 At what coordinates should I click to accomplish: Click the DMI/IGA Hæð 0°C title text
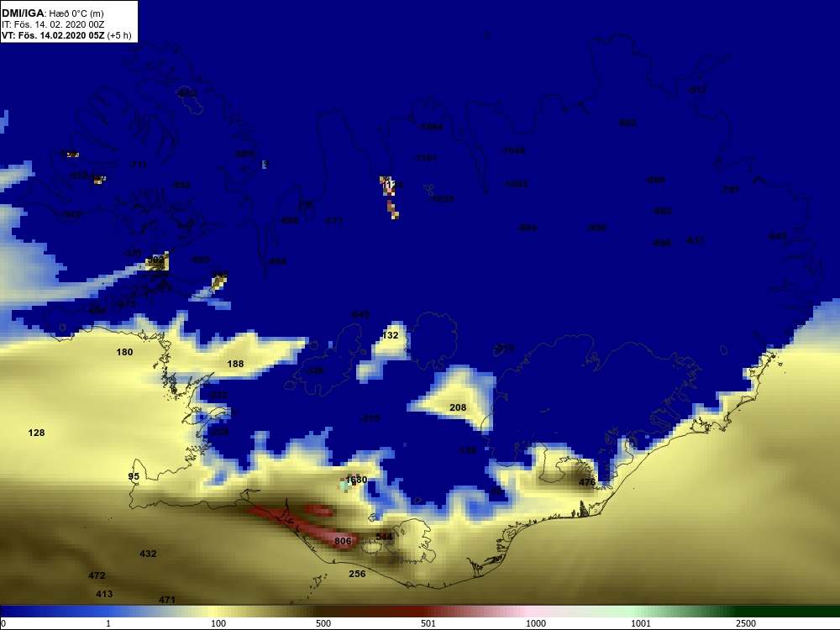pyautogui.click(x=52, y=13)
